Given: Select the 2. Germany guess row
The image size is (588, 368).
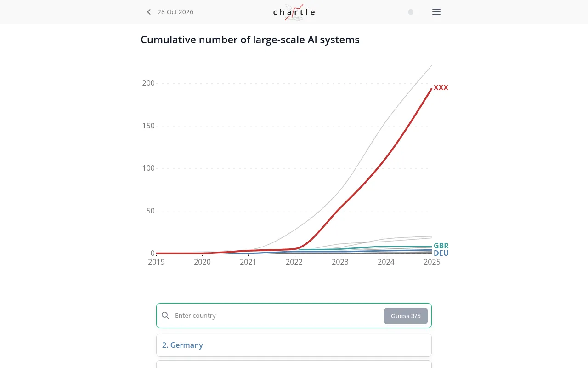Looking at the screenshot, I should point(294,345).
